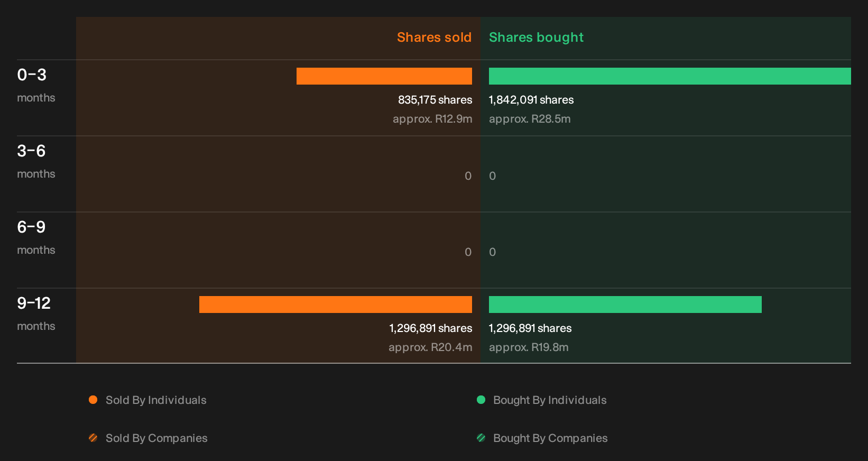The width and height of the screenshot is (868, 461).
Task: Click the 'Shares bought' column header
Action: [536, 38]
